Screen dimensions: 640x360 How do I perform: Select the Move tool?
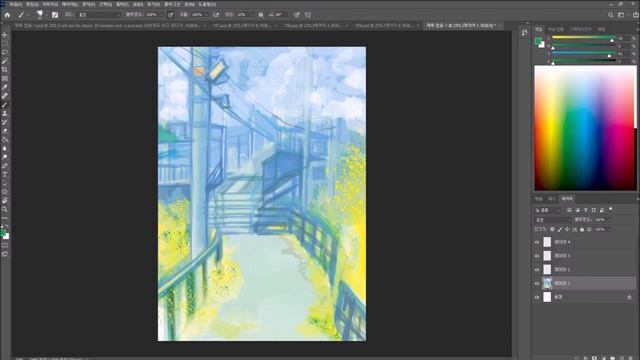[4, 36]
